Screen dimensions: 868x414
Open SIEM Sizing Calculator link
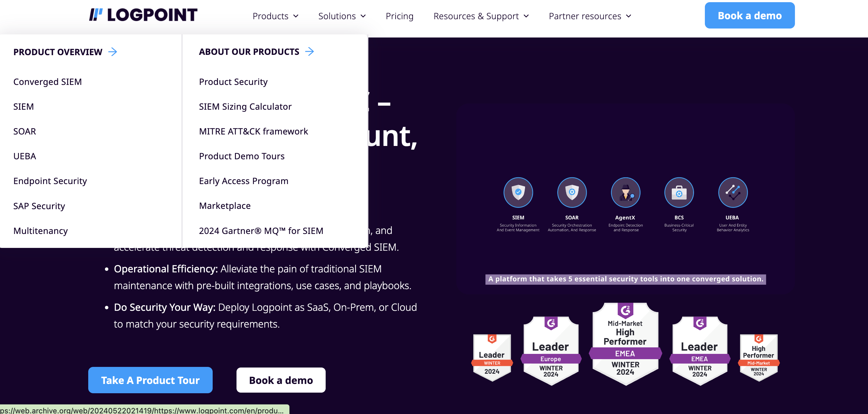(245, 107)
